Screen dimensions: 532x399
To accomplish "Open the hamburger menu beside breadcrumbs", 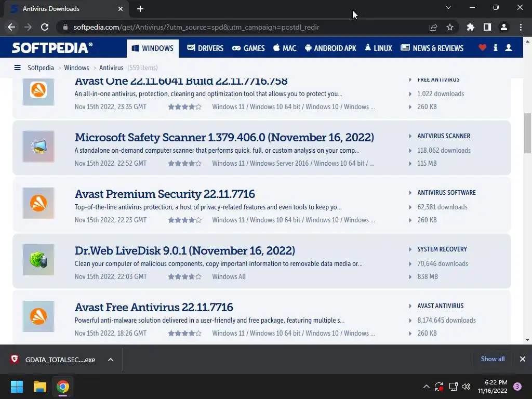I will coord(17,68).
